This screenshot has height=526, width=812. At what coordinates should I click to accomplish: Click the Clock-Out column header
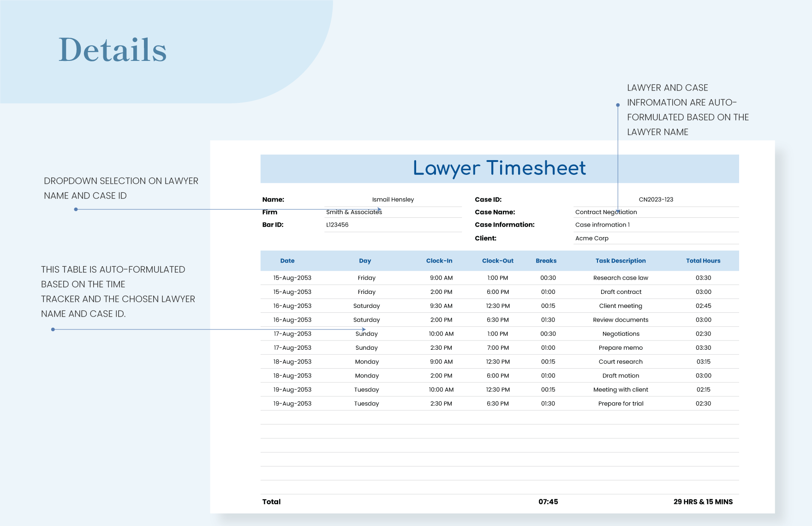click(498, 261)
